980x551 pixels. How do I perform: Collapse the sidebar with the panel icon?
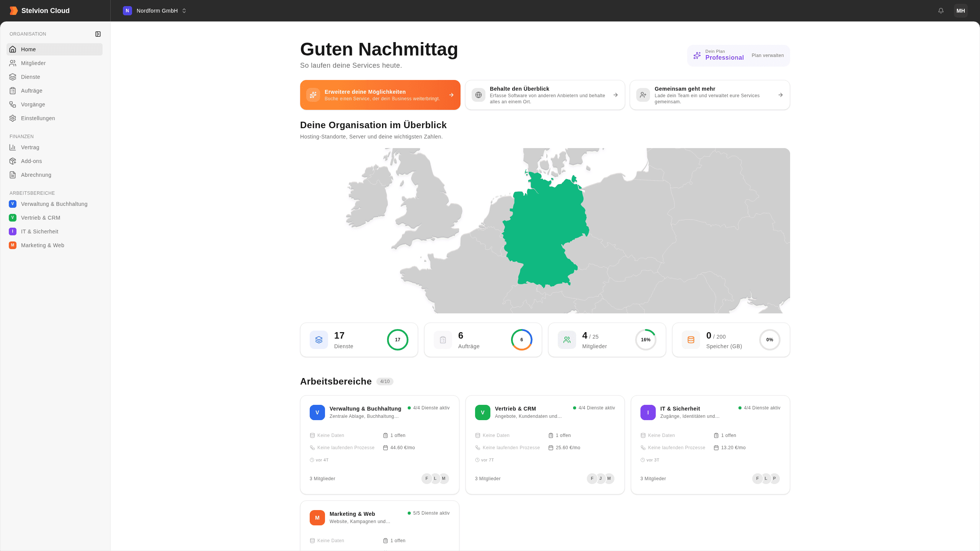click(98, 34)
